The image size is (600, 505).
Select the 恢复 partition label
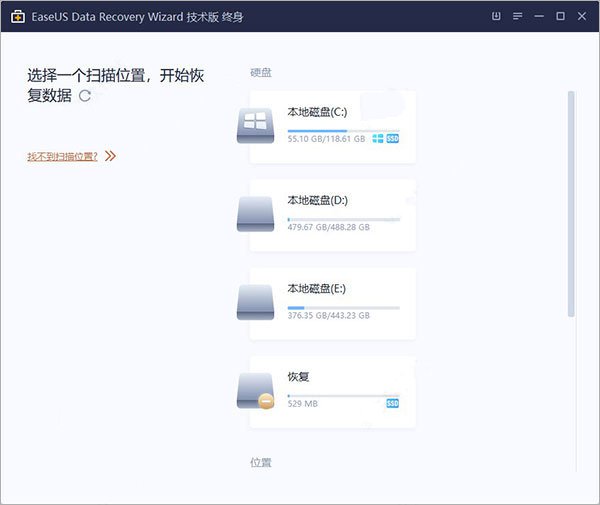click(x=298, y=377)
